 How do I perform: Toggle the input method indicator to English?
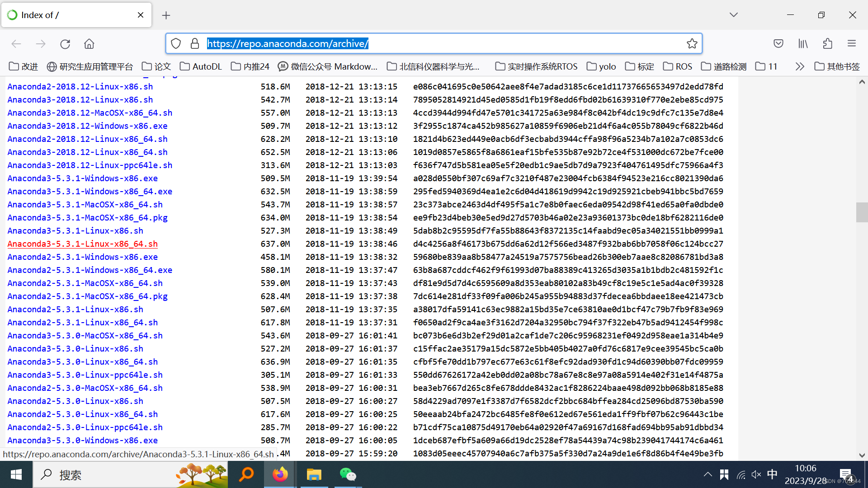pos(772,474)
